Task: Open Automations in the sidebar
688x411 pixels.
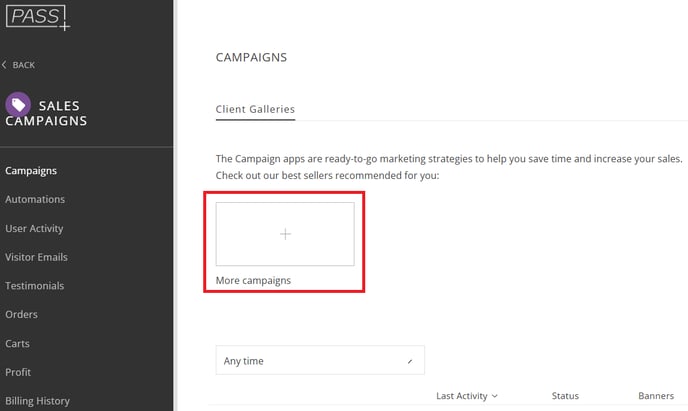Action: coord(35,199)
